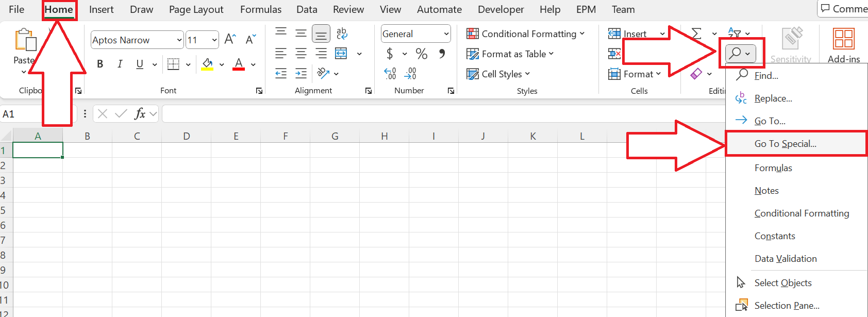Switch to the Formulas tab
Image resolution: width=868 pixels, height=317 pixels.
click(x=261, y=9)
